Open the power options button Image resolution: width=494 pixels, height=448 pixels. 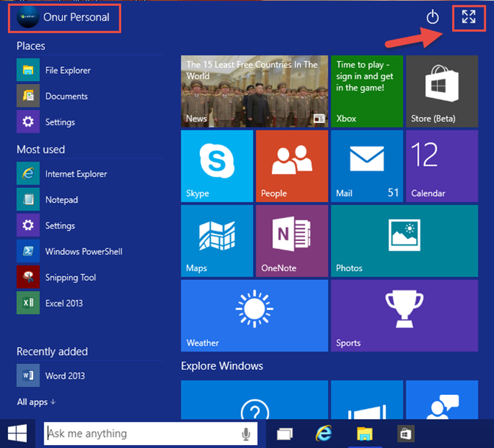coord(432,17)
